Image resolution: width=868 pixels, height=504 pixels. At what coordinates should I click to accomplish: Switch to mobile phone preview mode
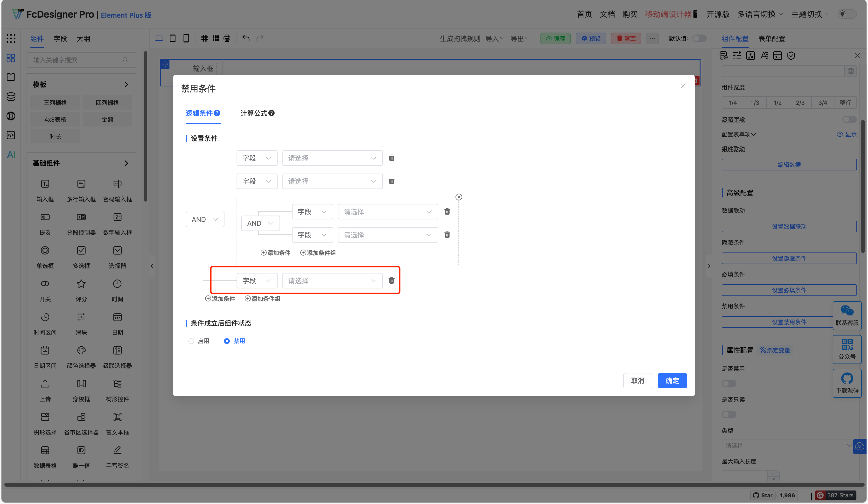click(186, 38)
